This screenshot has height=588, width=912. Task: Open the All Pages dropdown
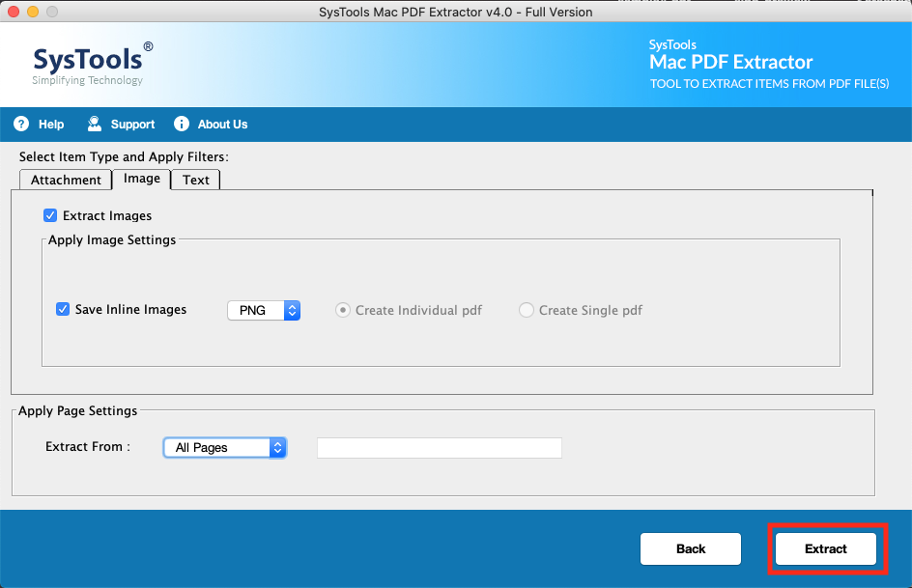pyautogui.click(x=225, y=447)
